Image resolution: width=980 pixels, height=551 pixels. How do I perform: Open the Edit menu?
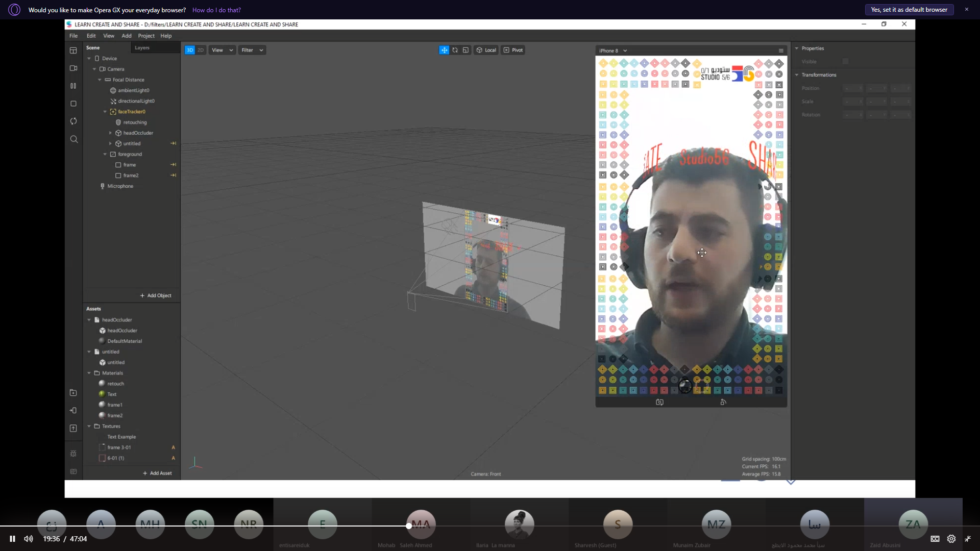(91, 36)
